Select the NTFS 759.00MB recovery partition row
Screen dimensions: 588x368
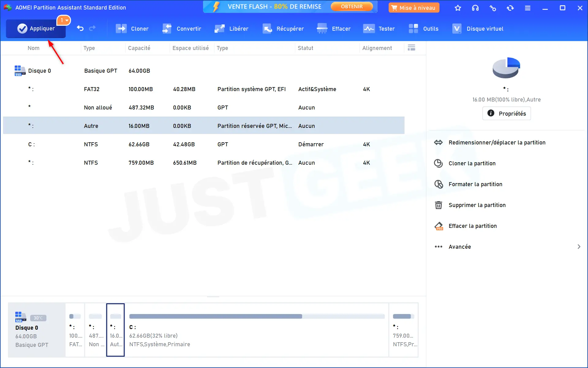(204, 163)
